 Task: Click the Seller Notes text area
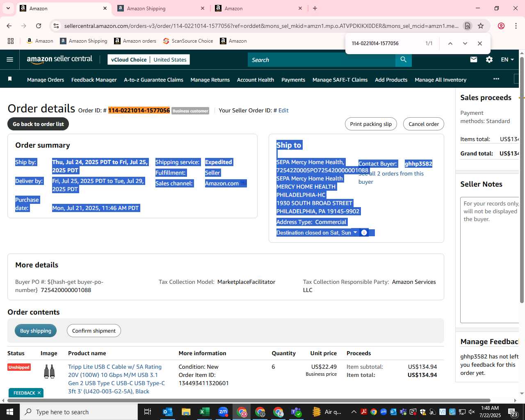pyautogui.click(x=490, y=260)
